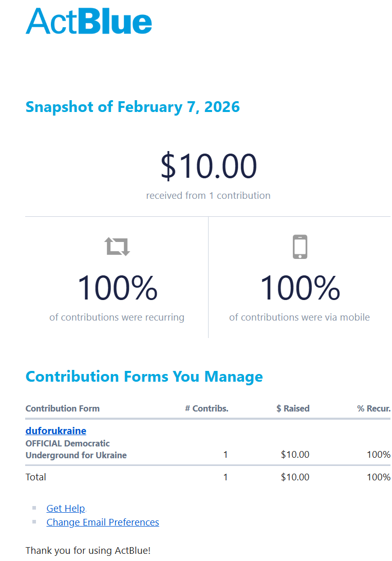This screenshot has width=392, height=561.
Task: Click the 100% recurring contributions figure
Action: (117, 288)
